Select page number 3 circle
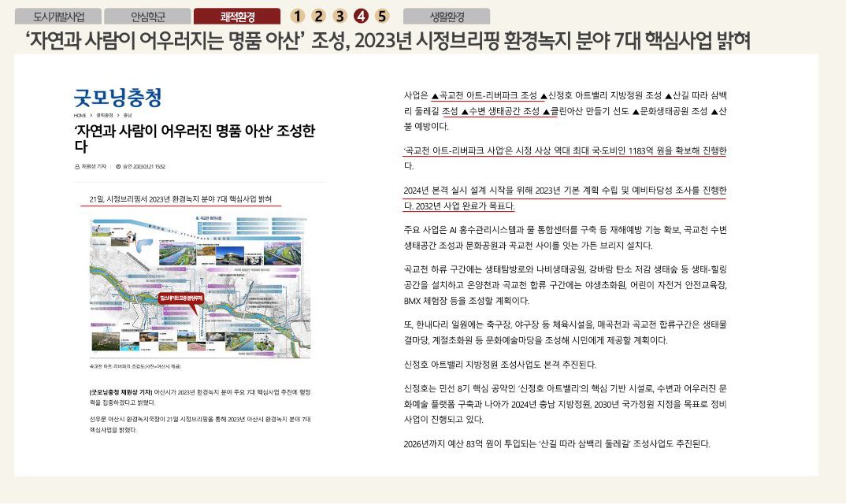The width and height of the screenshot is (846, 504). [x=340, y=17]
